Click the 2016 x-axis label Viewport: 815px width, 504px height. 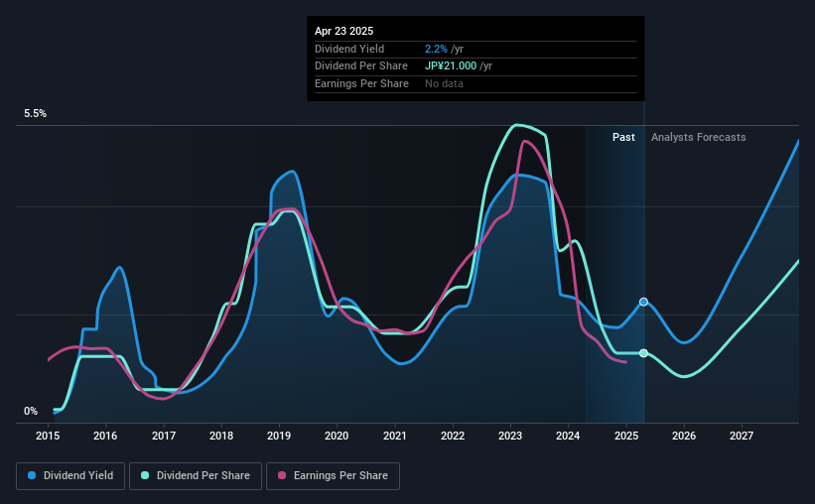click(105, 436)
